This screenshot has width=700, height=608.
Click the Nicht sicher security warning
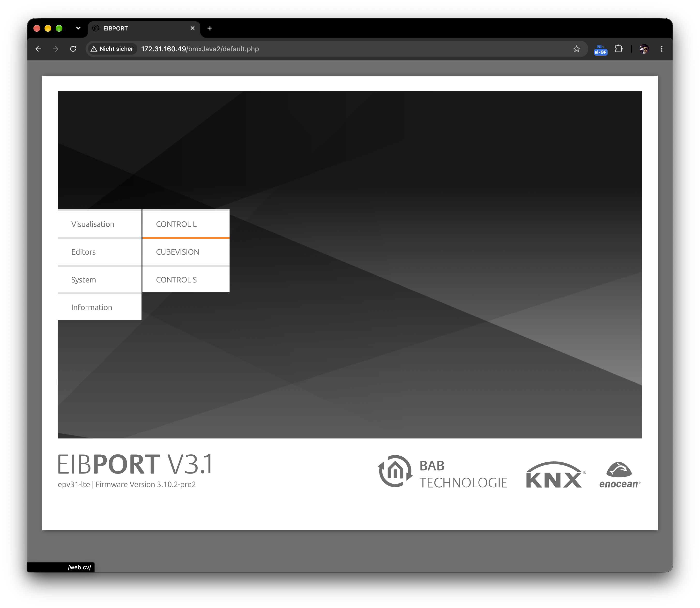(x=112, y=49)
